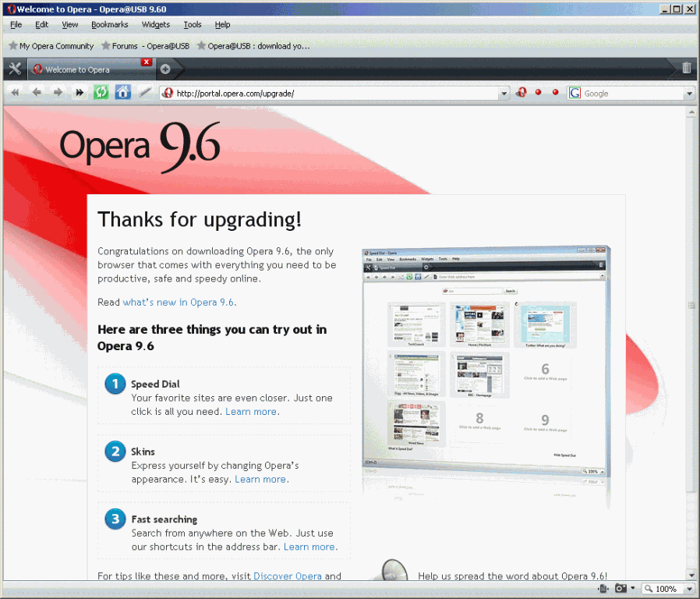Close the Welcome to Opera tab

[x=146, y=62]
